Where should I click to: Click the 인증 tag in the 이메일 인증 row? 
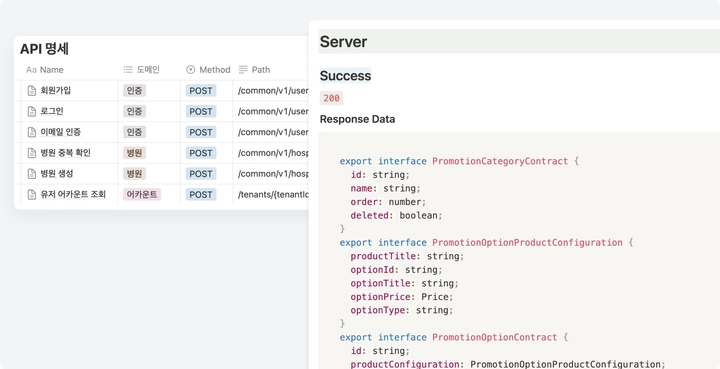135,132
